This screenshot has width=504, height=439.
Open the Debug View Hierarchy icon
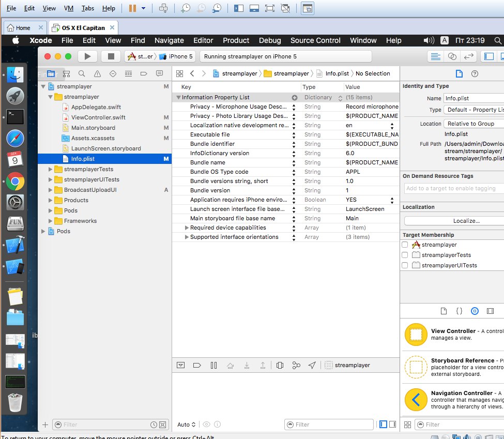280,365
